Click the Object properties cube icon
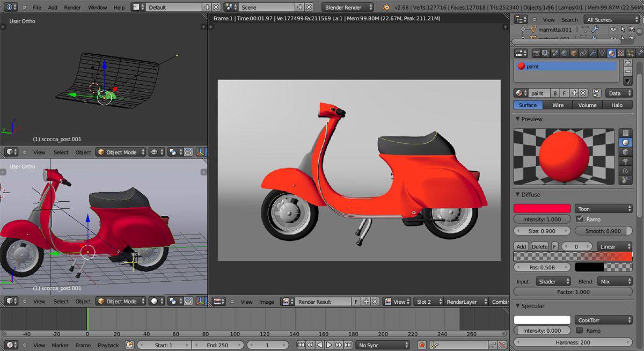The image size is (644, 351). tap(574, 53)
